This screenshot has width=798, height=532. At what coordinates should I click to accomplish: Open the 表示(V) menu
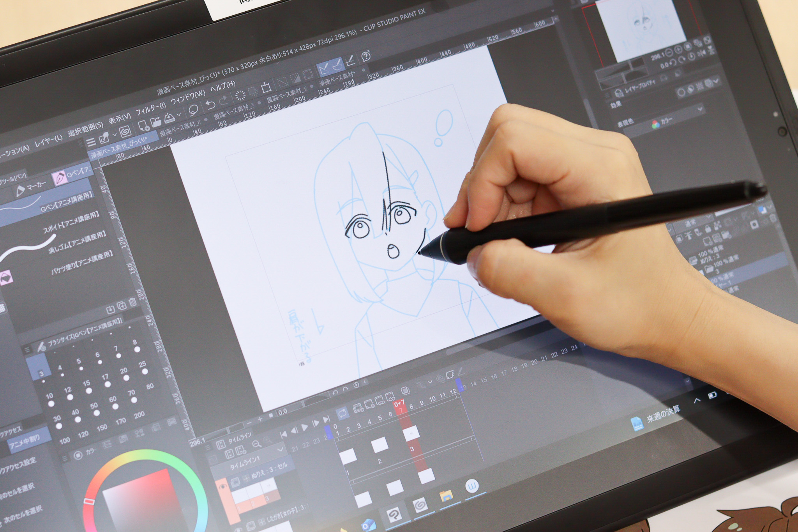tap(119, 118)
